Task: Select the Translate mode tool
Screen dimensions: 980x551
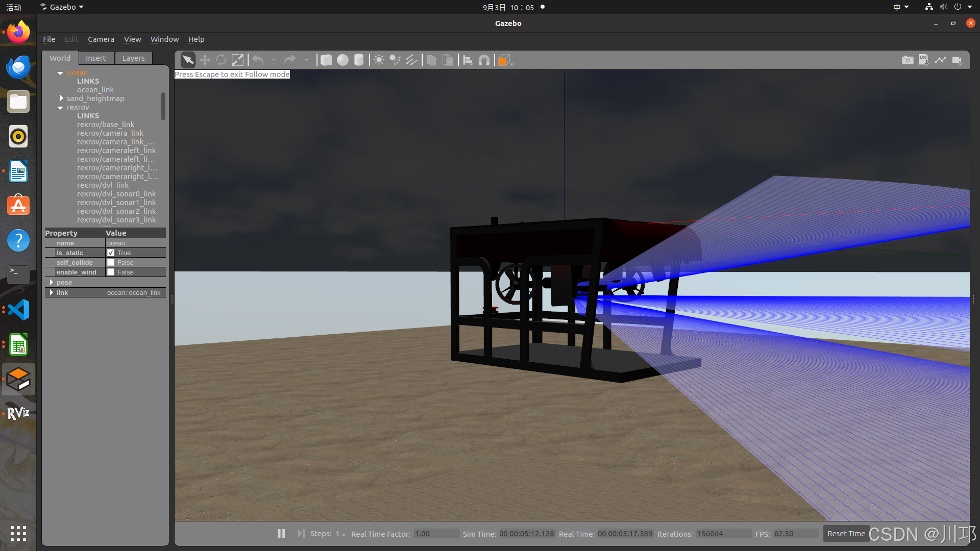Action: [205, 60]
